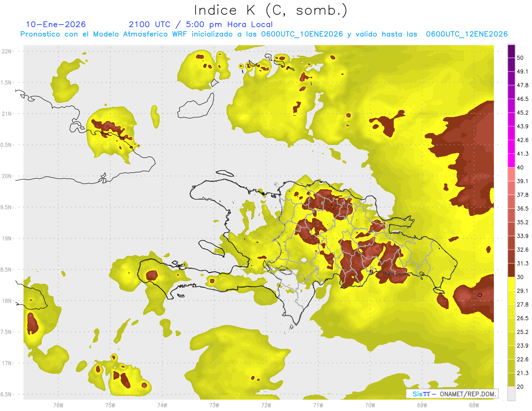Click legend value "27.8"
Viewport: 532px width, 411px height.
tap(523, 305)
